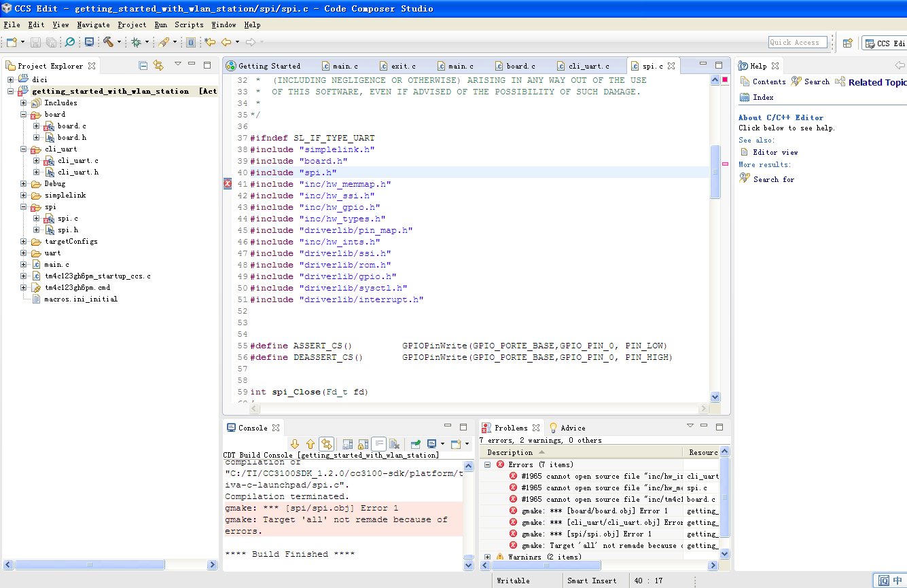Collapse the Errors (7 items) group
Screen dimensions: 907x588
tap(487, 464)
